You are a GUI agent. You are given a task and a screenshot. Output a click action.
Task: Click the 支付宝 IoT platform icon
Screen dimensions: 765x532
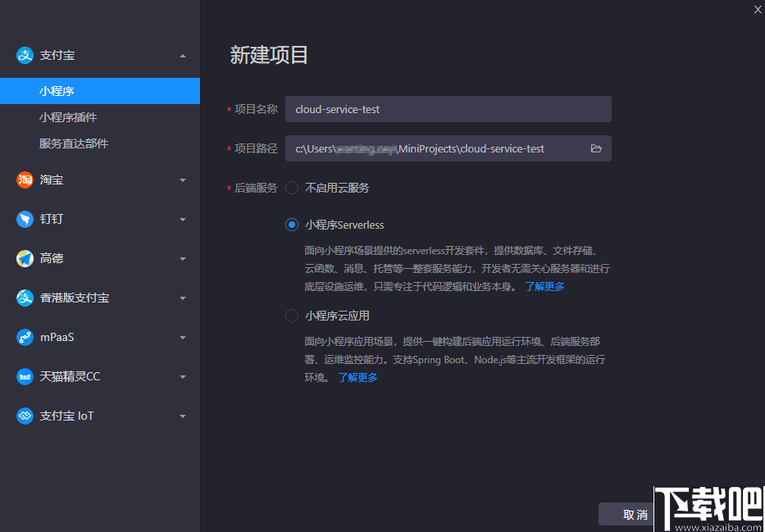pyautogui.click(x=25, y=416)
